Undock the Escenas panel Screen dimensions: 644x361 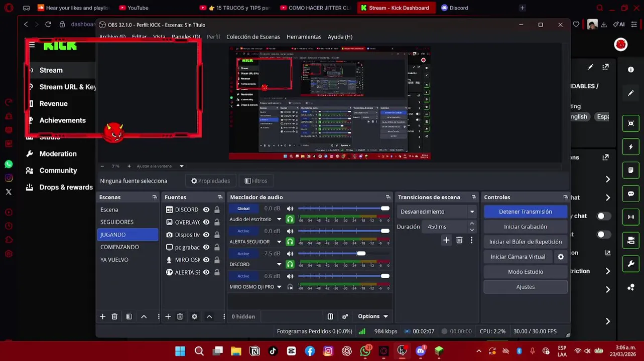pyautogui.click(x=155, y=197)
